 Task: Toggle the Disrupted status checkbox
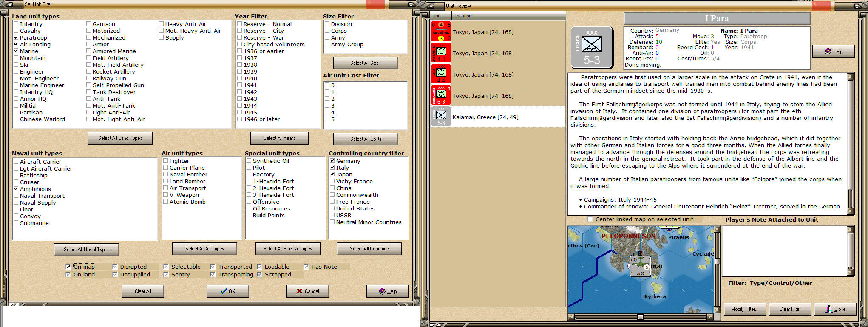point(115,267)
